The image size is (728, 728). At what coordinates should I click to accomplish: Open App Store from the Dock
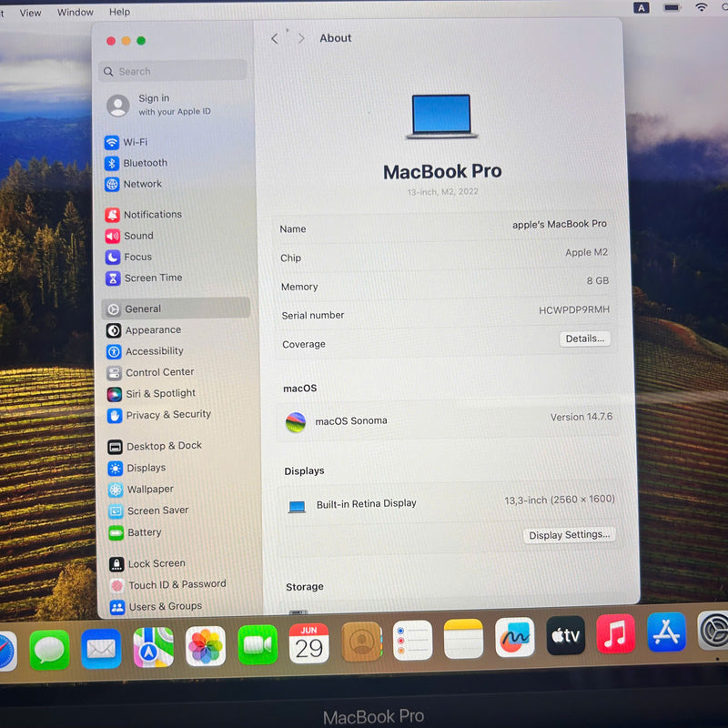(x=666, y=632)
